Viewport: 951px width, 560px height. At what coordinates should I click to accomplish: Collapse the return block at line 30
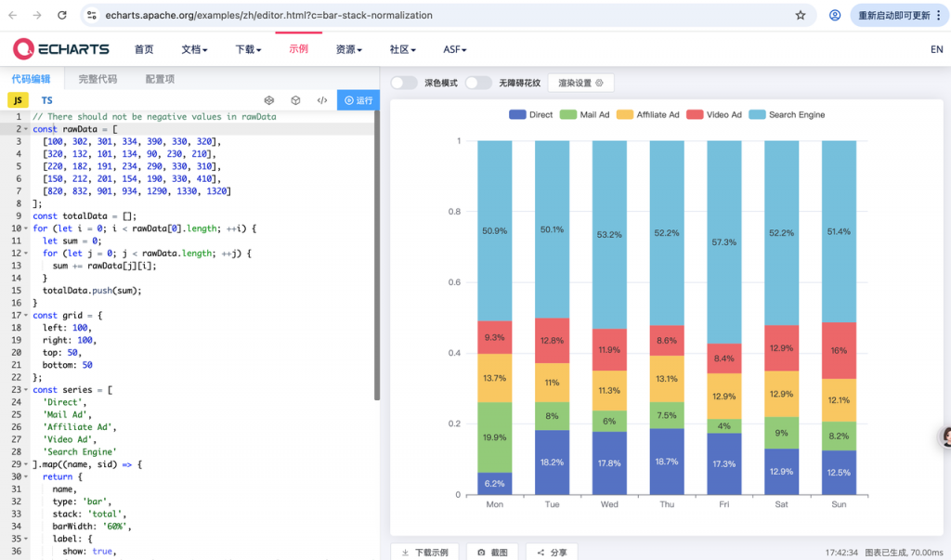tap(25, 476)
